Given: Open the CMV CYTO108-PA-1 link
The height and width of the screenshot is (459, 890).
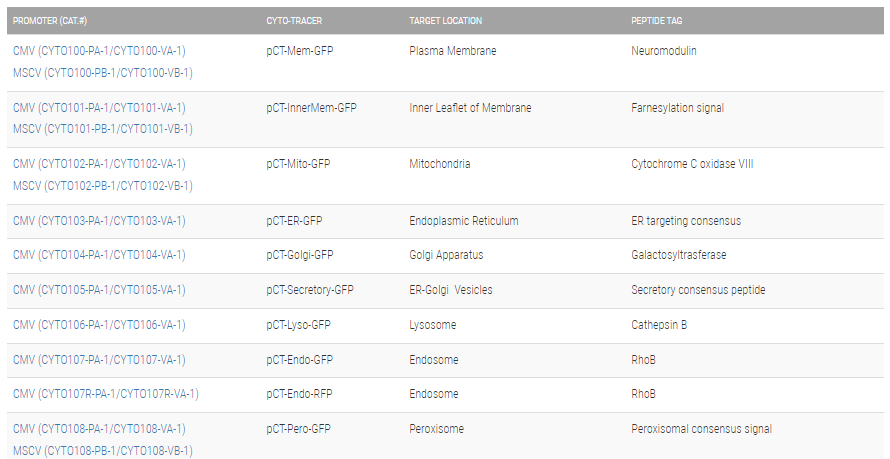Looking at the screenshot, I should (x=99, y=429).
